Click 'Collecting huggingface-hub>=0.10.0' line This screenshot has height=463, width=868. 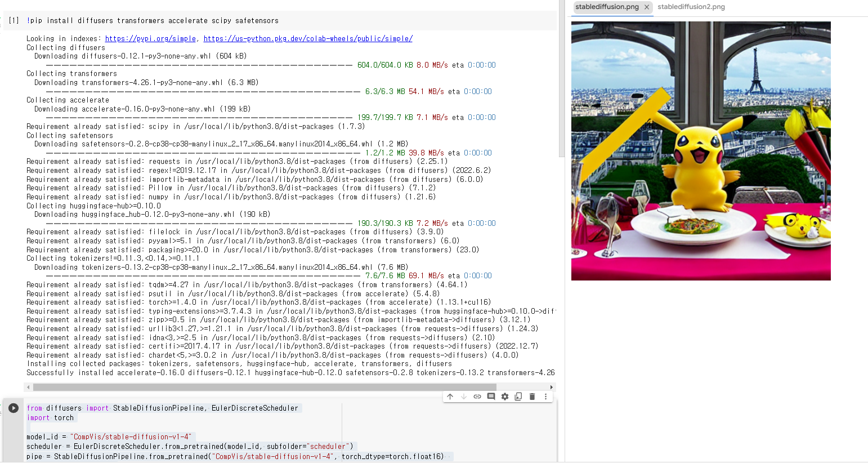[x=93, y=206]
